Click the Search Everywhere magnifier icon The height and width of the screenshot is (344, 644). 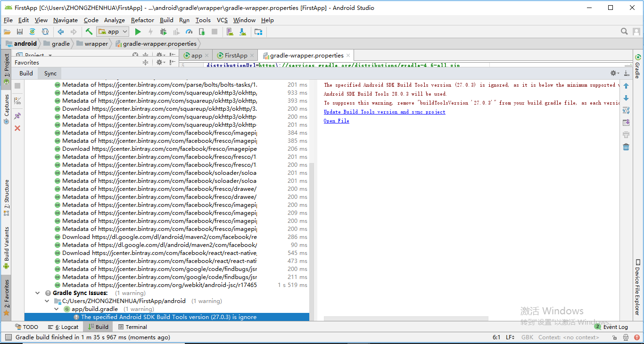click(x=624, y=32)
